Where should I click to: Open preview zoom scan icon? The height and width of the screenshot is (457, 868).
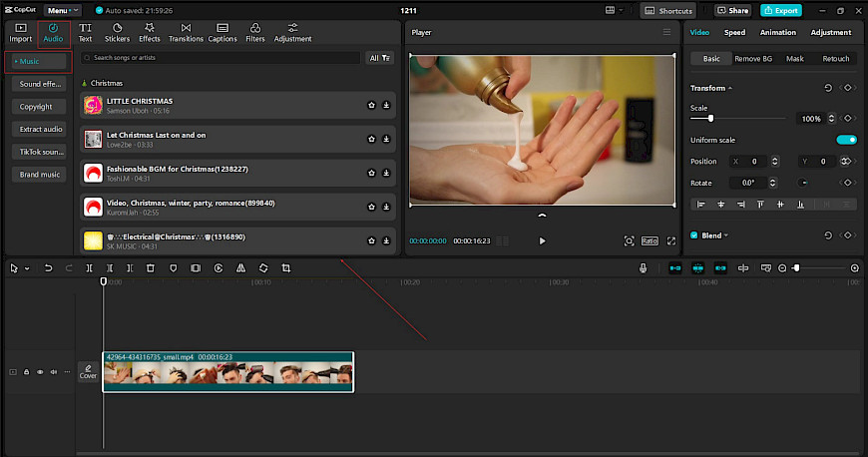click(629, 240)
